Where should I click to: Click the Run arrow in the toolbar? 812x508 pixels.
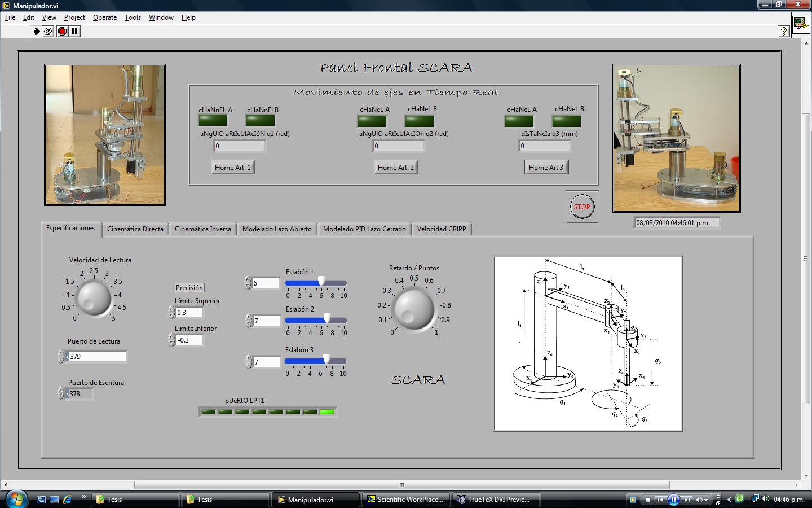[x=36, y=32]
